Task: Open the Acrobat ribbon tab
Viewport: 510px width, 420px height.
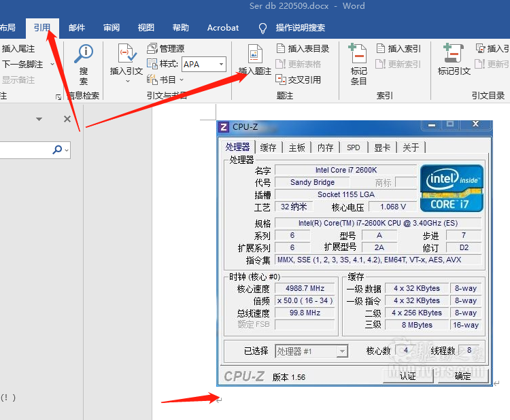Action: [223, 28]
